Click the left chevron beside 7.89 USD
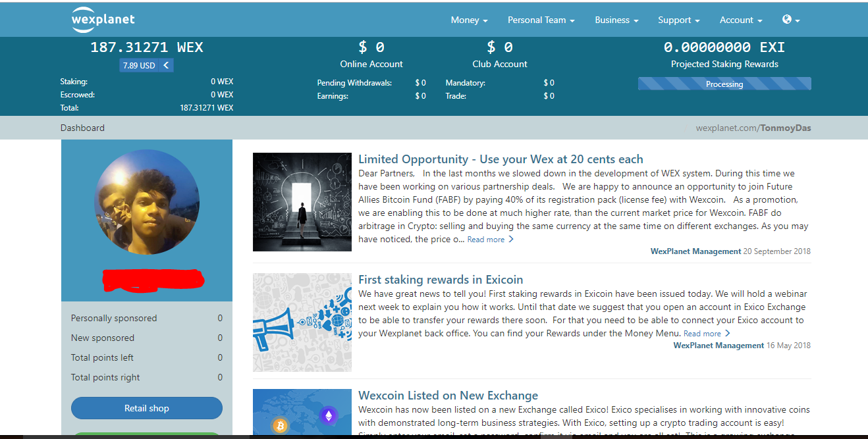 click(166, 65)
